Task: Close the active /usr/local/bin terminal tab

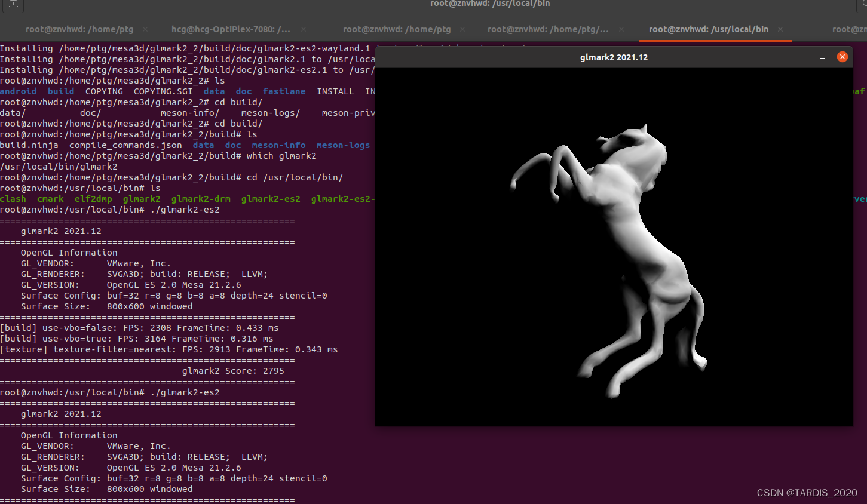Action: click(780, 29)
